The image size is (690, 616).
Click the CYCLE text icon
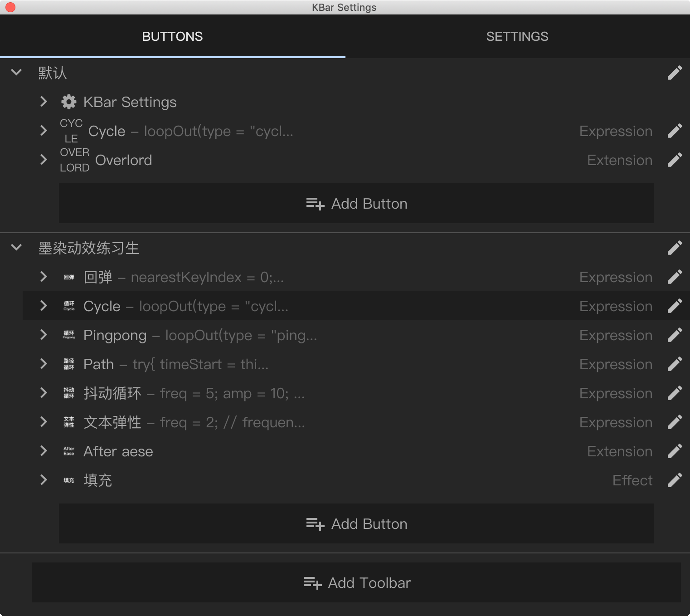coord(71,131)
